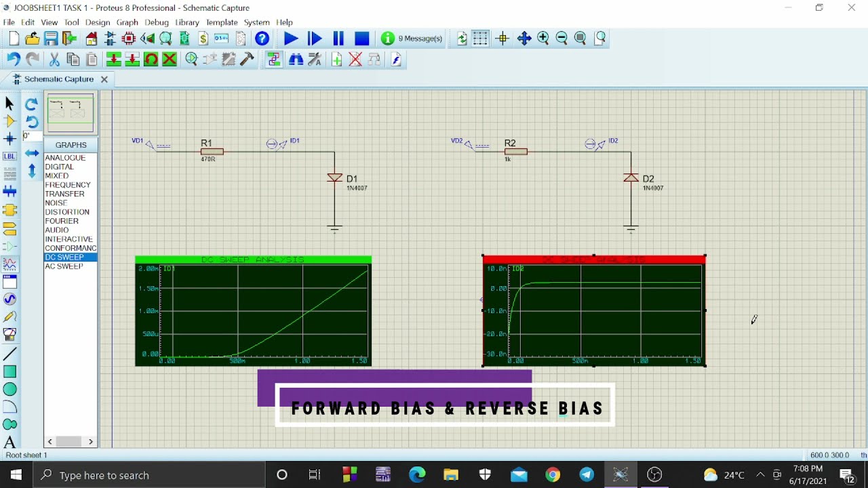Open Telegram from the taskbar
Image resolution: width=868 pixels, height=488 pixels.
pyautogui.click(x=587, y=475)
